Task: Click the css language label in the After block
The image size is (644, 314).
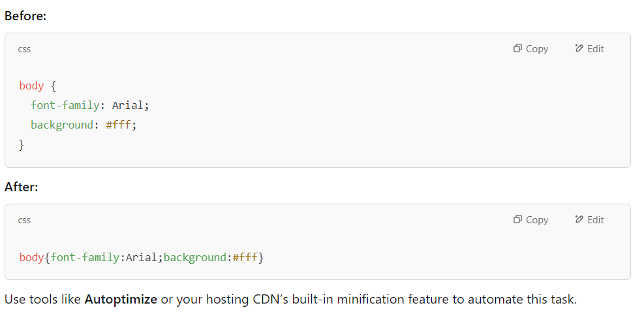Action: coord(24,220)
